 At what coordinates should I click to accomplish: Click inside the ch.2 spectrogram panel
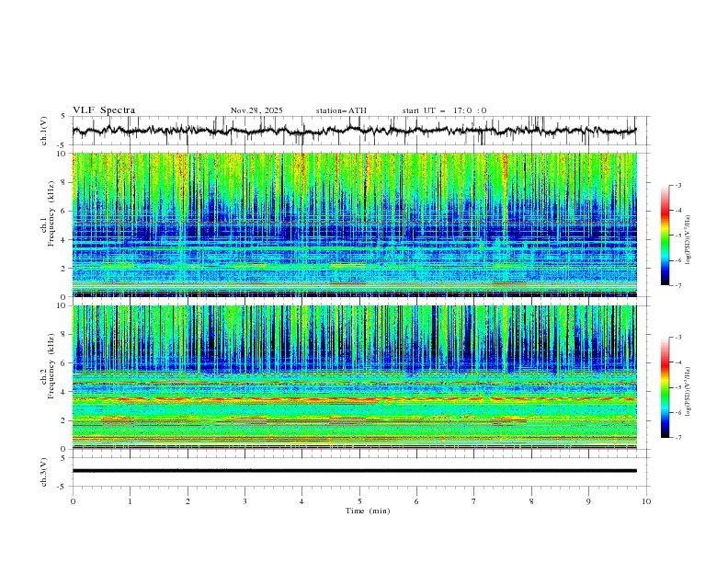point(354,377)
